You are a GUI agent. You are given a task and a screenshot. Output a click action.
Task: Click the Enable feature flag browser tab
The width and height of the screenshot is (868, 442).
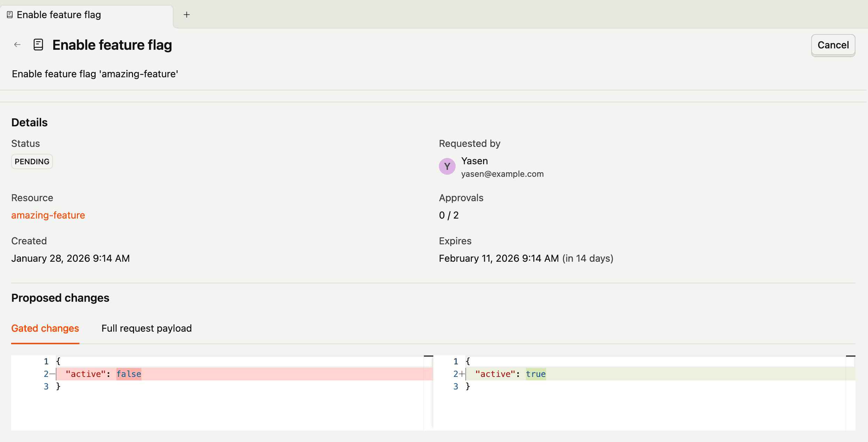click(x=59, y=14)
